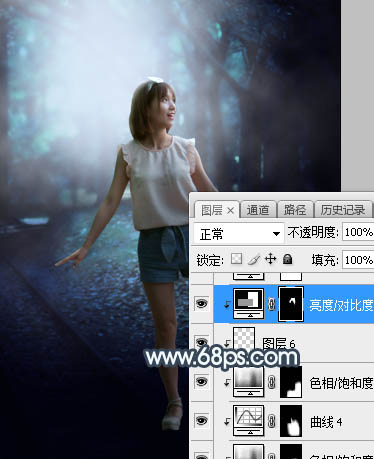Click the 不透明度 100% value field
Viewport: 374px width, 459px height.
[x=358, y=232]
